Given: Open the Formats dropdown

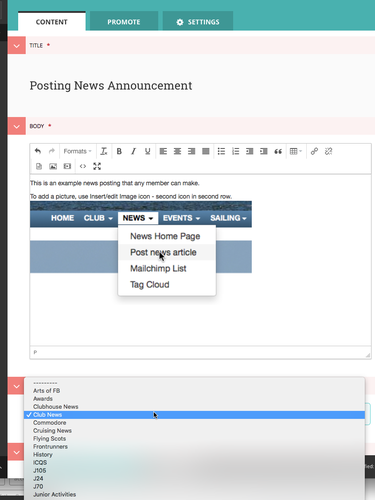Looking at the screenshot, I should (77, 151).
